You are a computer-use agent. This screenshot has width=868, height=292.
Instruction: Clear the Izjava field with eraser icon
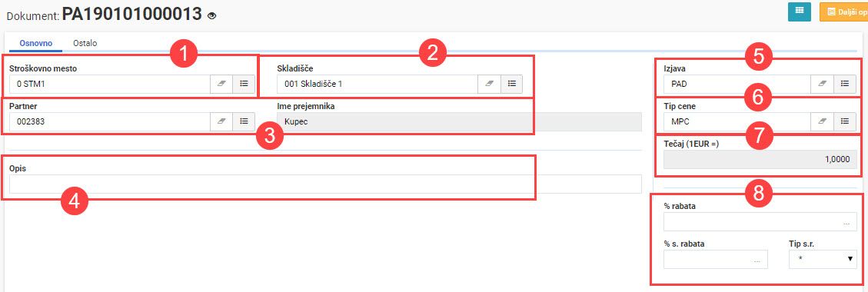click(822, 84)
